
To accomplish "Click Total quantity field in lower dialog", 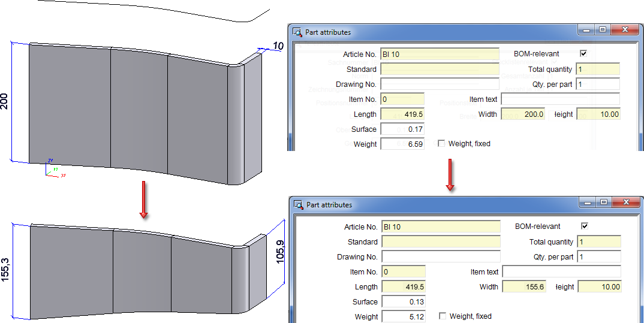I will tap(599, 242).
